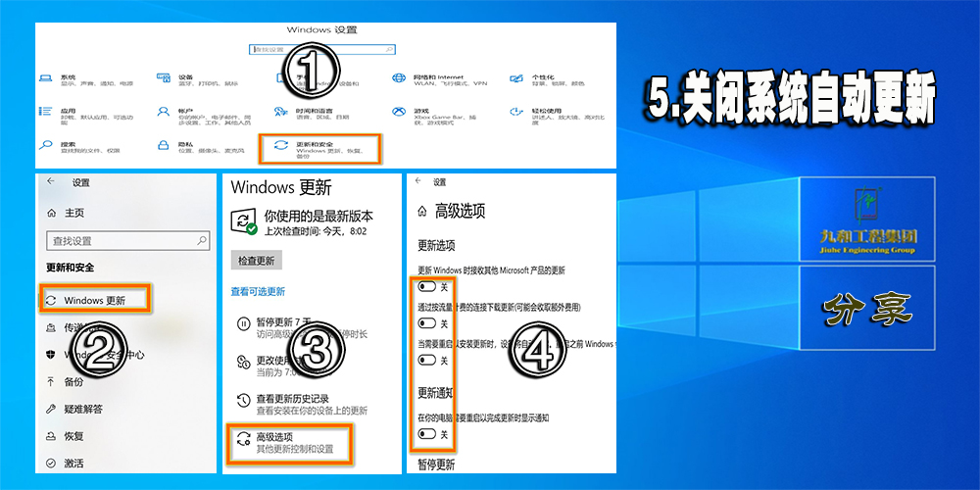
Task: Click the 更新和安全 heading in the sidebar
Action: point(70,268)
